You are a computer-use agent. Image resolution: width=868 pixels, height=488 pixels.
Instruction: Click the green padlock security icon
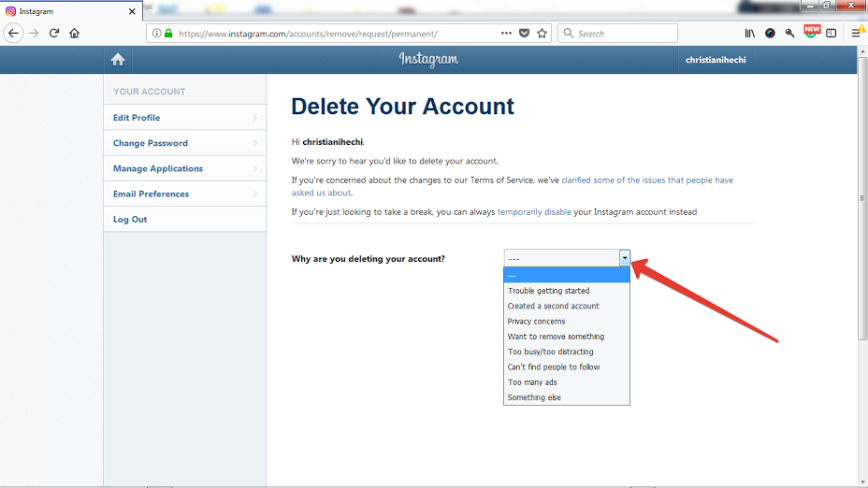pos(168,34)
